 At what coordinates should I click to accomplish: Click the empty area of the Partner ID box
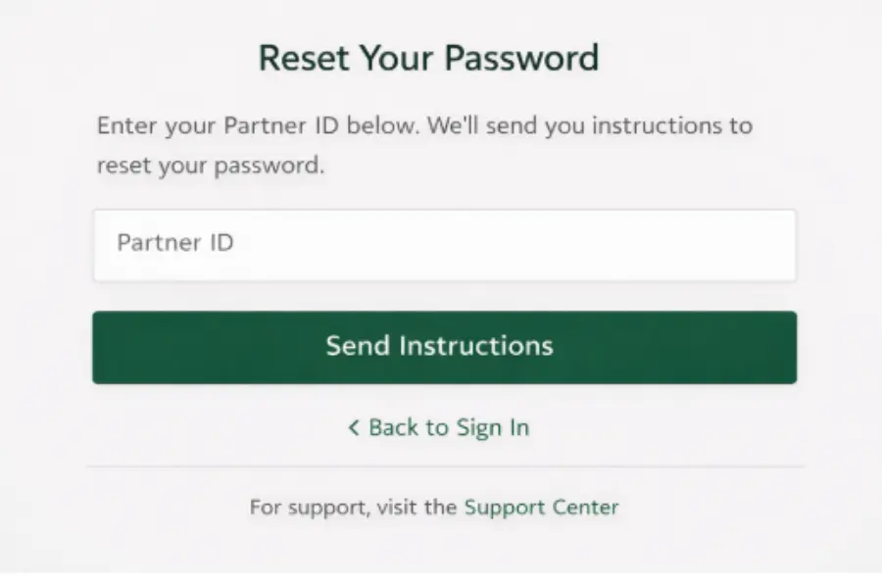pos(588,243)
